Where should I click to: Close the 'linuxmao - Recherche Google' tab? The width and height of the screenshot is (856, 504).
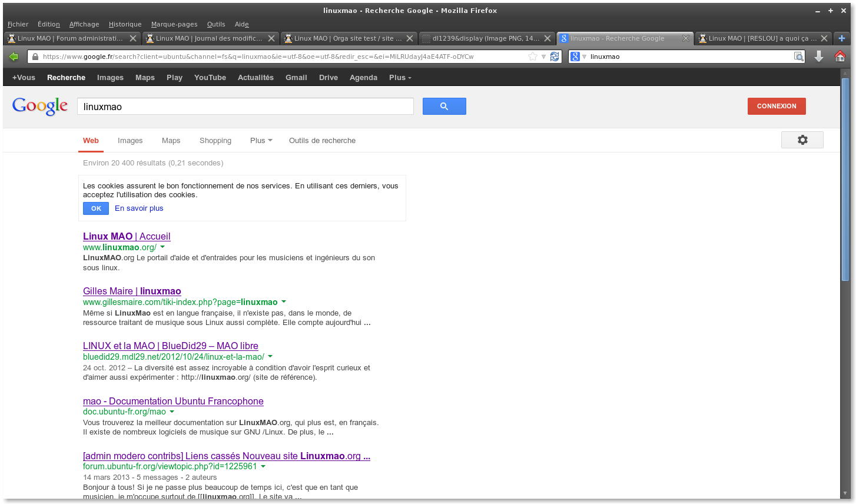point(686,38)
